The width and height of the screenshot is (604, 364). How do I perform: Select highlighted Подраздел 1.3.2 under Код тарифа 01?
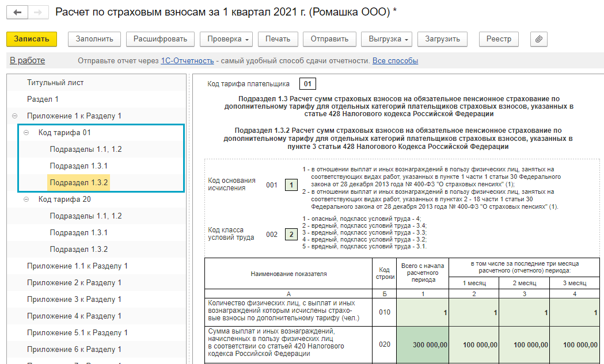[78, 182]
